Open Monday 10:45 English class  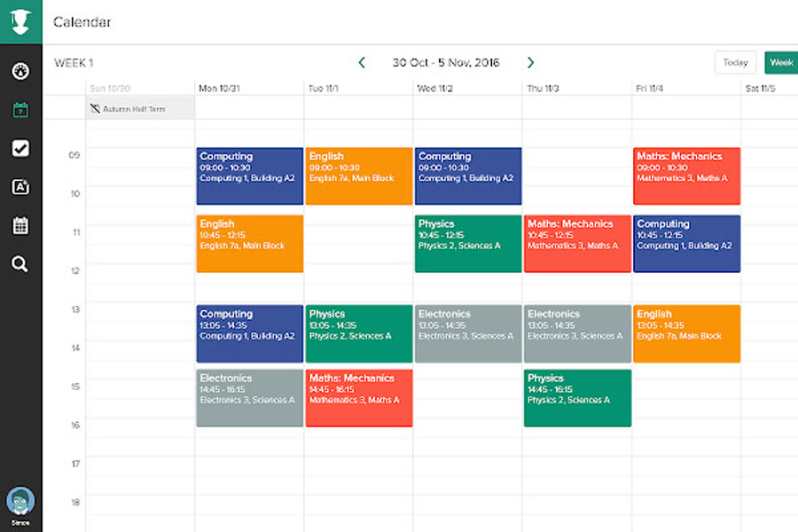tap(250, 244)
